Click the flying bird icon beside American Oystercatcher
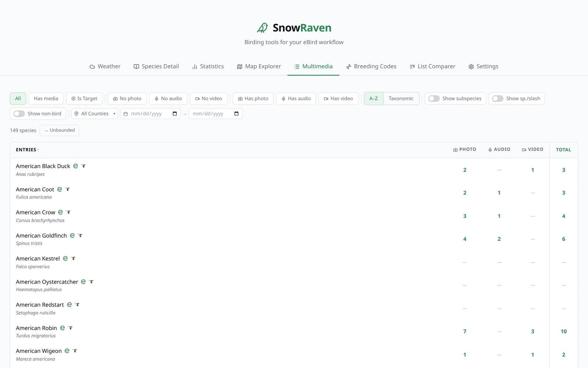Screen dimensions: 588x368 tap(91, 282)
